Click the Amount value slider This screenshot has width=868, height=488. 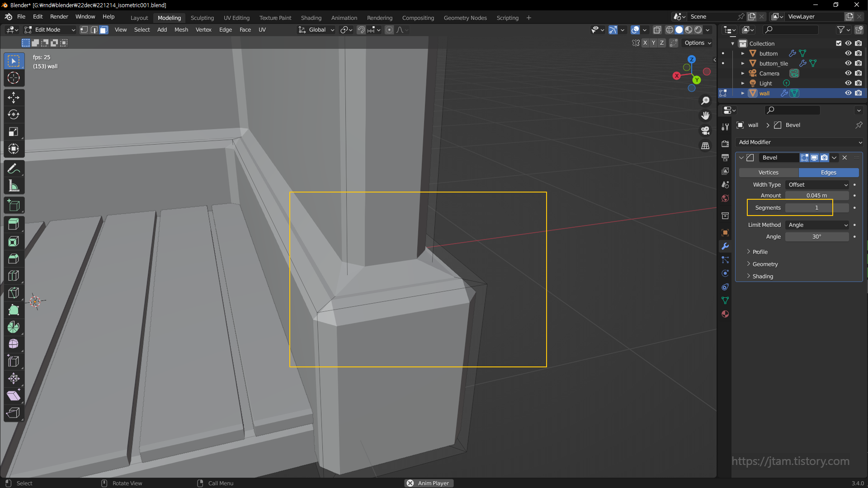coord(816,195)
